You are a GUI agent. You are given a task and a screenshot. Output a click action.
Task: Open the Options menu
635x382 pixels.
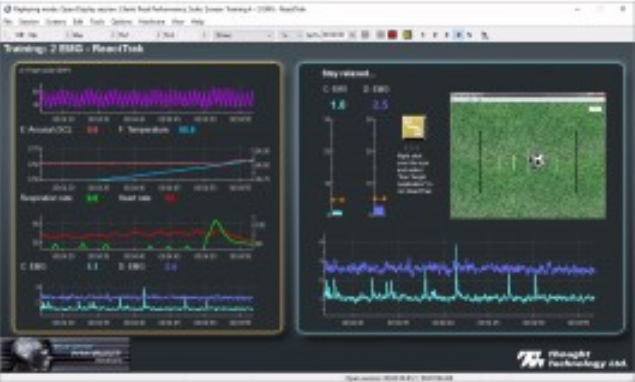[121, 22]
